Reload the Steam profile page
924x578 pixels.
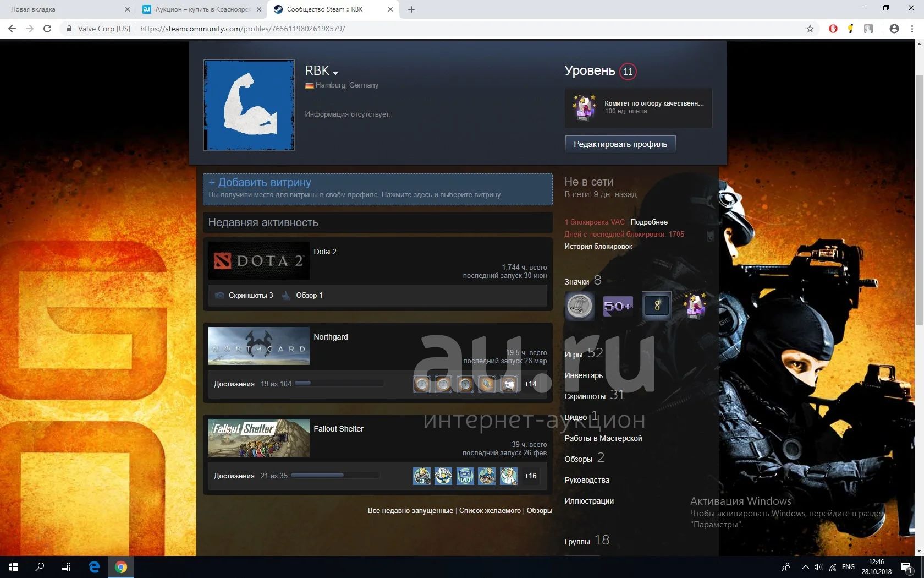pyautogui.click(x=47, y=29)
